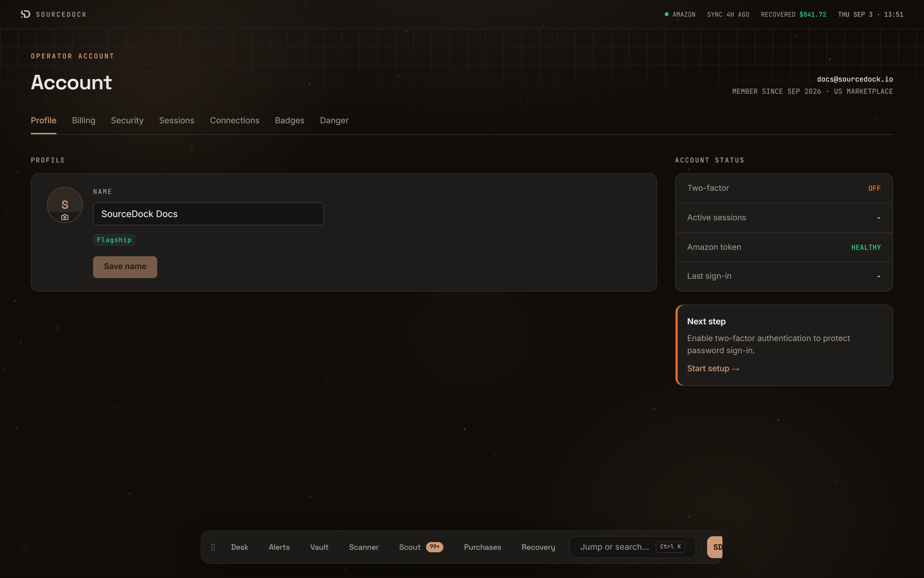Click MEMBER SINCE SEP 2026 text
This screenshot has height=578, width=924.
[777, 92]
